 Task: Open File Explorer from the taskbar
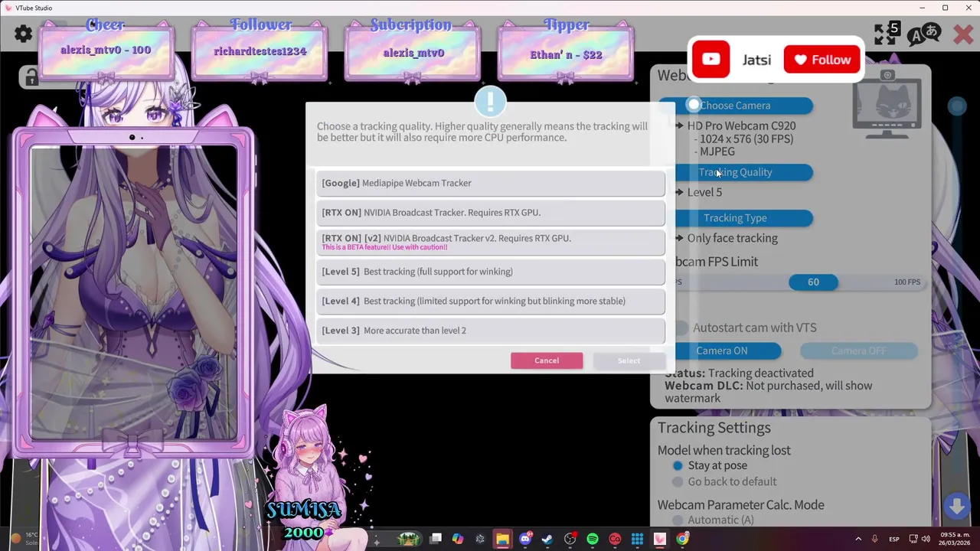(x=502, y=539)
